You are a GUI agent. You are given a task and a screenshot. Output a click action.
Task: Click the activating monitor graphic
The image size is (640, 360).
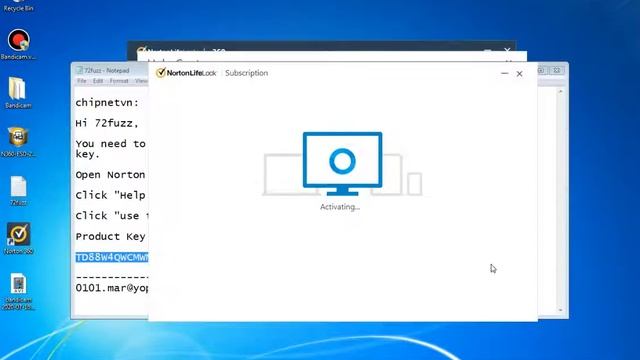(342, 163)
